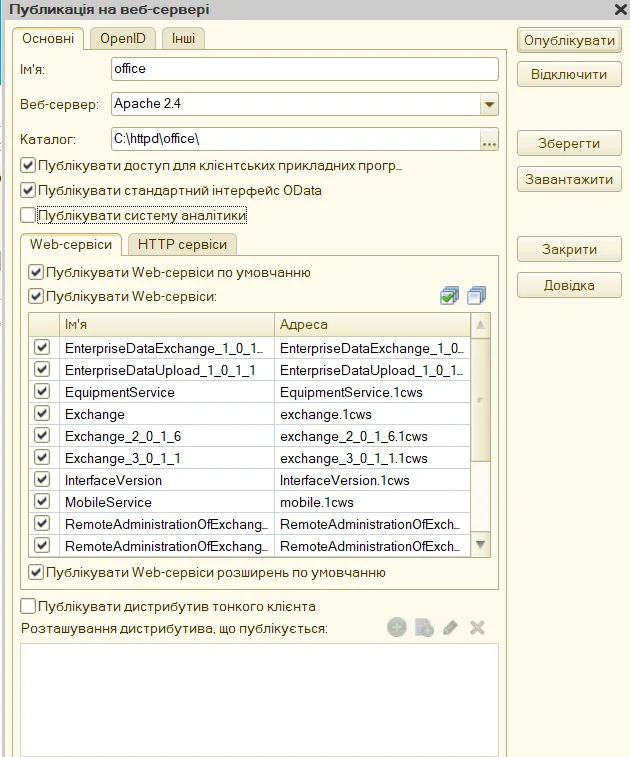Uncheck the EquipmentService web service row

point(42,392)
